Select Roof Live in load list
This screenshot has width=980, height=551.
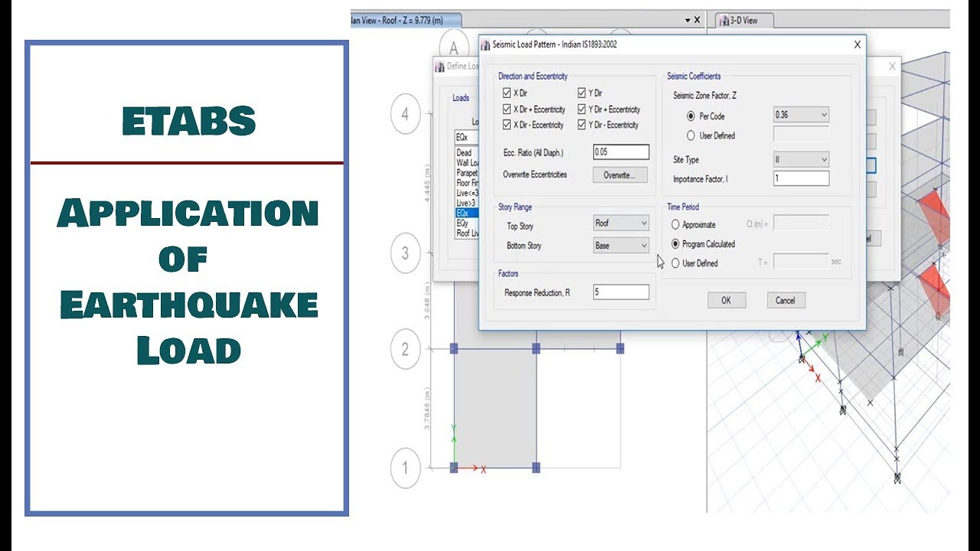point(467,233)
